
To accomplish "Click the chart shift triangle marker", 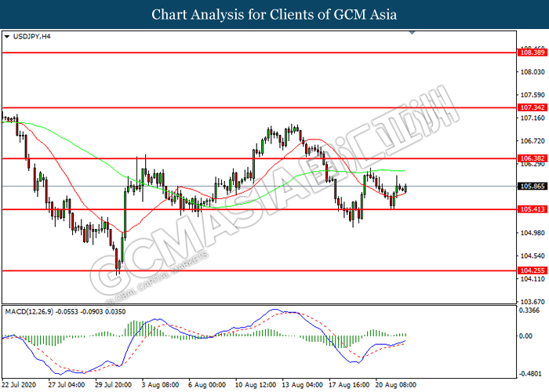I will [x=412, y=33].
